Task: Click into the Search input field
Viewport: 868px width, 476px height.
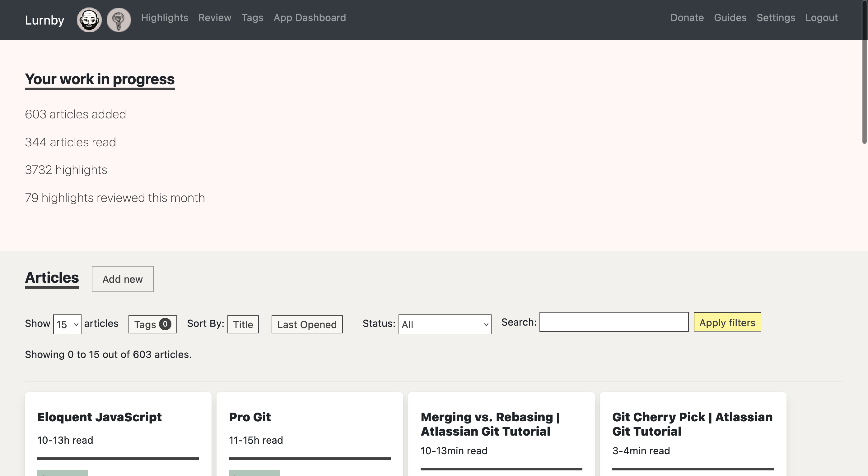Action: [x=614, y=322]
